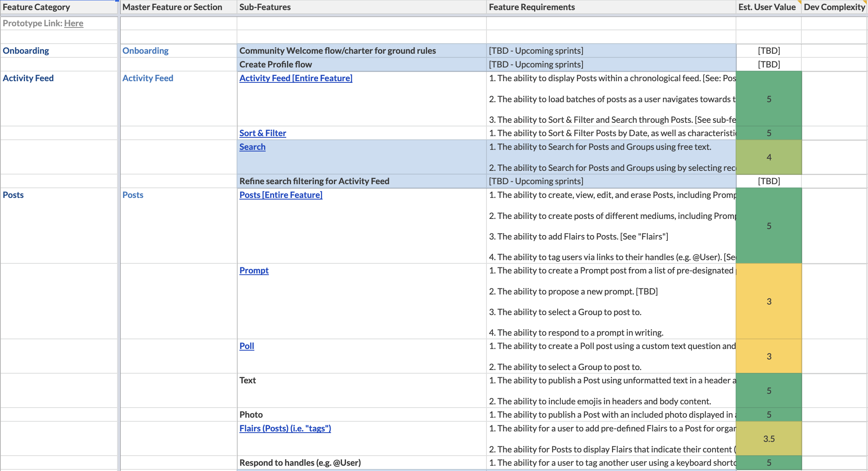Select green value cell for Activity Feed
This screenshot has height=471, width=868.
[x=769, y=99]
